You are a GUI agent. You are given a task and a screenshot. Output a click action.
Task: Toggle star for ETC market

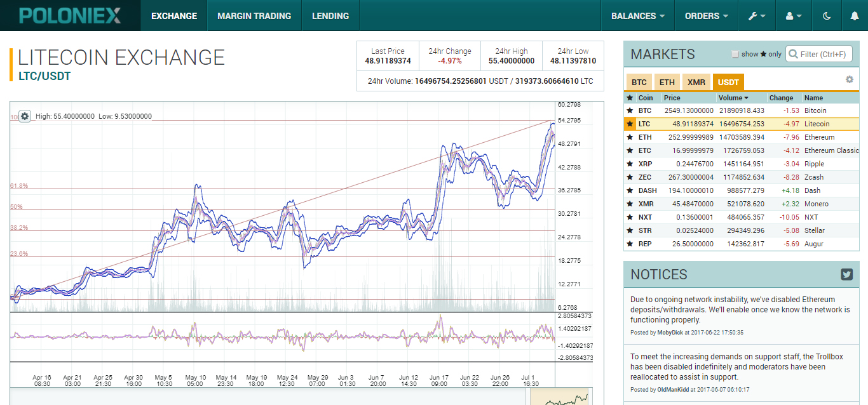[x=630, y=150]
